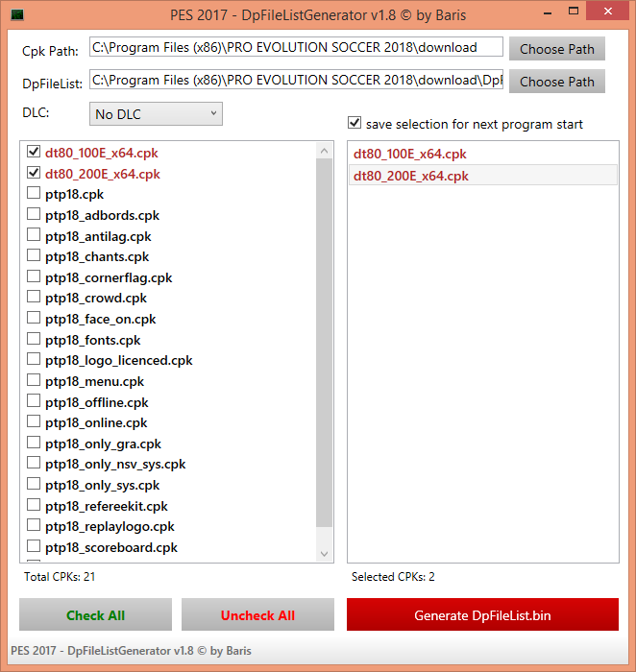Close the DpFileListGenerator window
Viewport: 636px width, 672px height.
(608, 12)
